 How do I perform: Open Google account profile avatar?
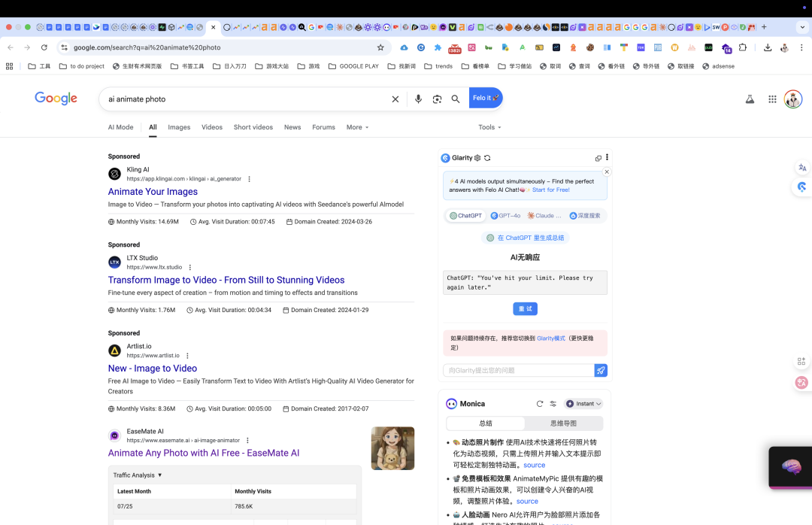pos(793,99)
